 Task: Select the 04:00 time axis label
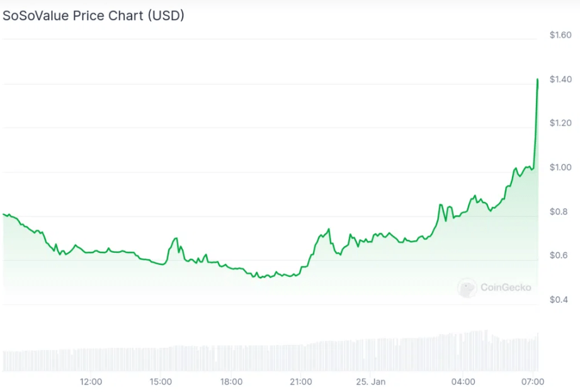463,381
